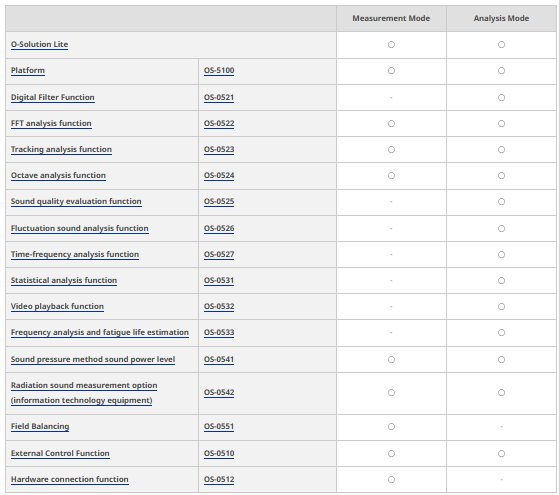Open Sound pressure method sound power level

[93, 359]
